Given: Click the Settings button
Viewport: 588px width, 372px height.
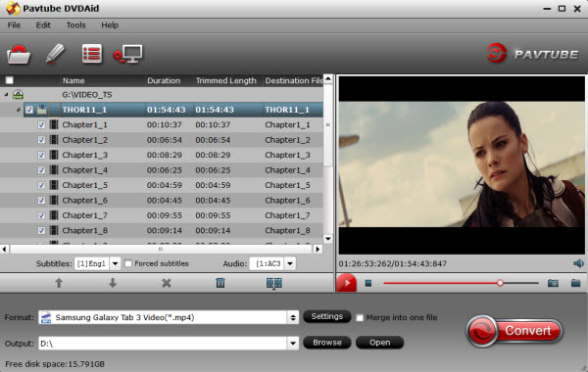Looking at the screenshot, I should pyautogui.click(x=327, y=316).
